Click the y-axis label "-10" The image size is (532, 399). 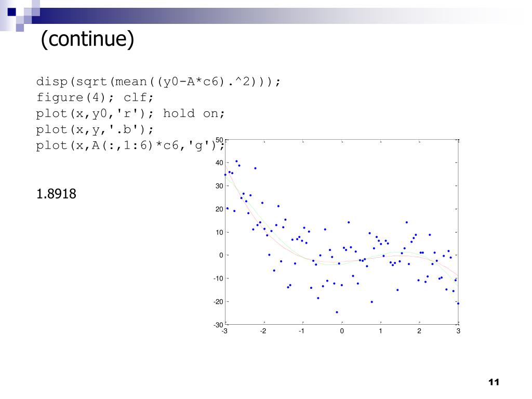[x=218, y=278]
